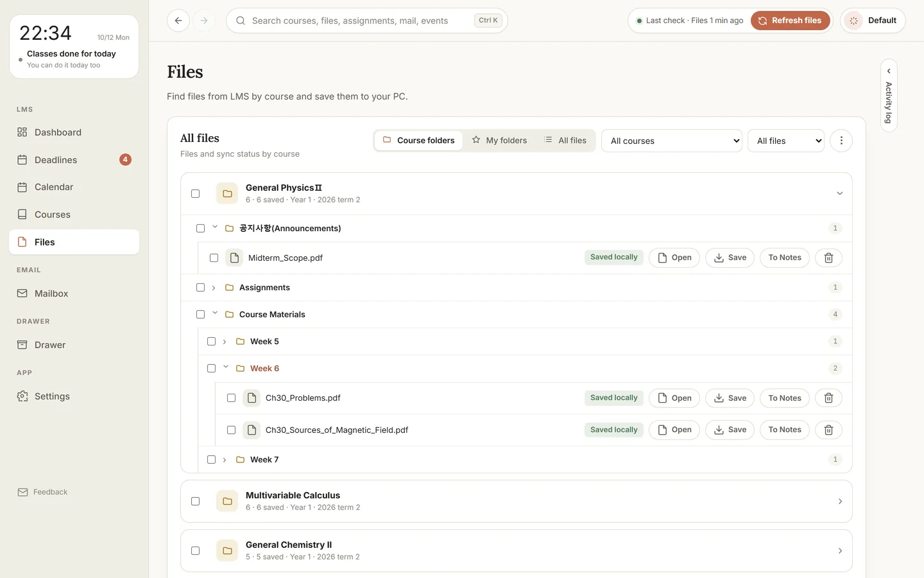This screenshot has width=924, height=578.
Task: Open the All files type dropdown
Action: (x=786, y=141)
